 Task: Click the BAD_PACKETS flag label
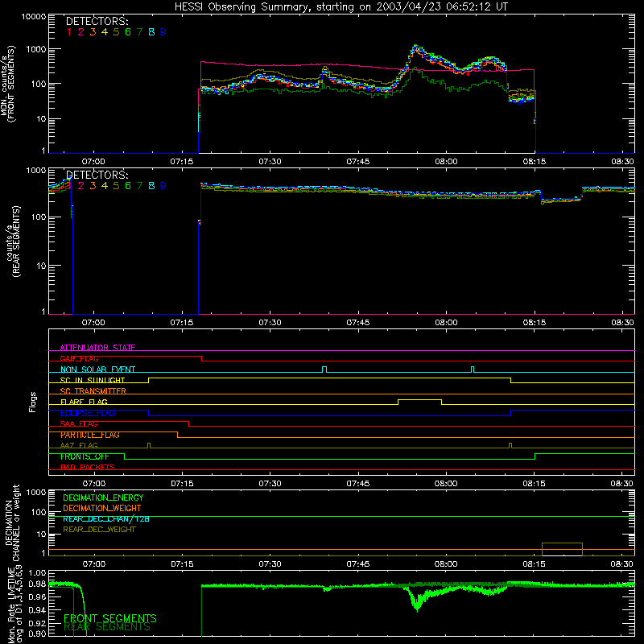click(88, 468)
